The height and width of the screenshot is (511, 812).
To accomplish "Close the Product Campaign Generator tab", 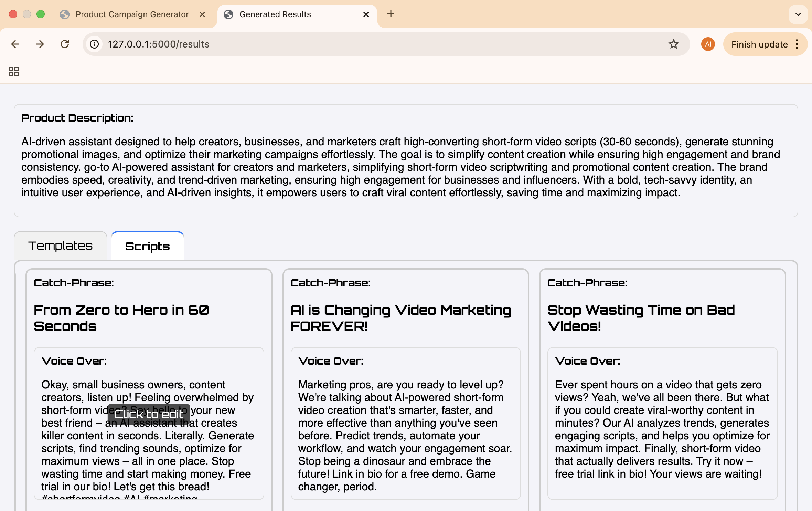I will [x=202, y=14].
